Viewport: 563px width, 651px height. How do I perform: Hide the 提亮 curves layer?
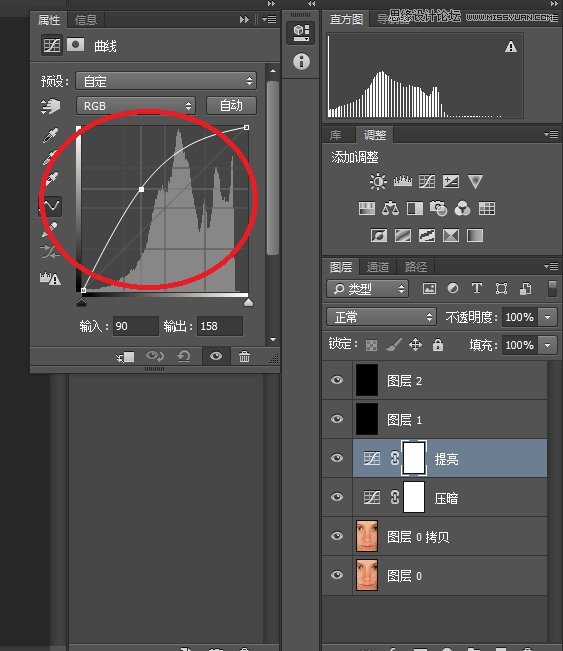tap(337, 458)
